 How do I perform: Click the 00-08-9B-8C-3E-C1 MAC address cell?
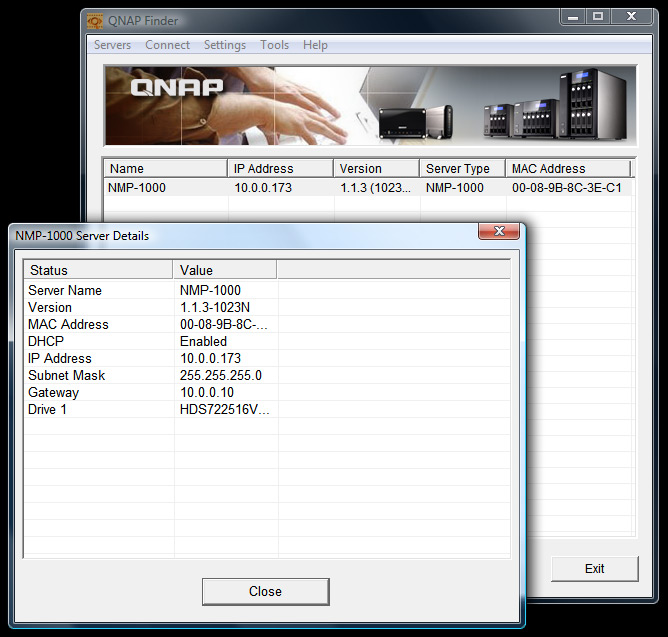point(567,187)
